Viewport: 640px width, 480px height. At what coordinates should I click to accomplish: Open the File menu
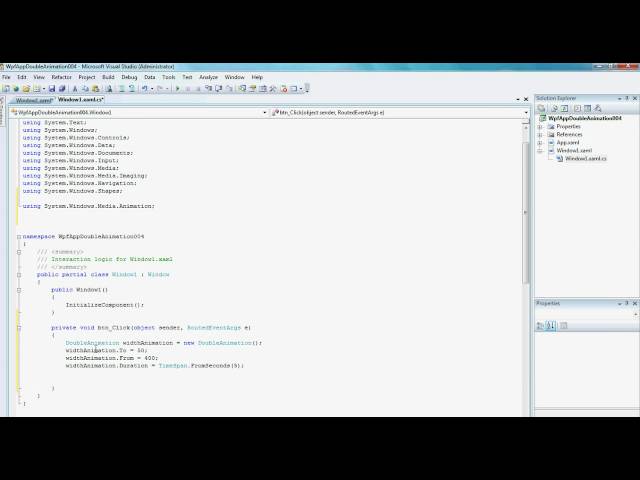click(6, 77)
